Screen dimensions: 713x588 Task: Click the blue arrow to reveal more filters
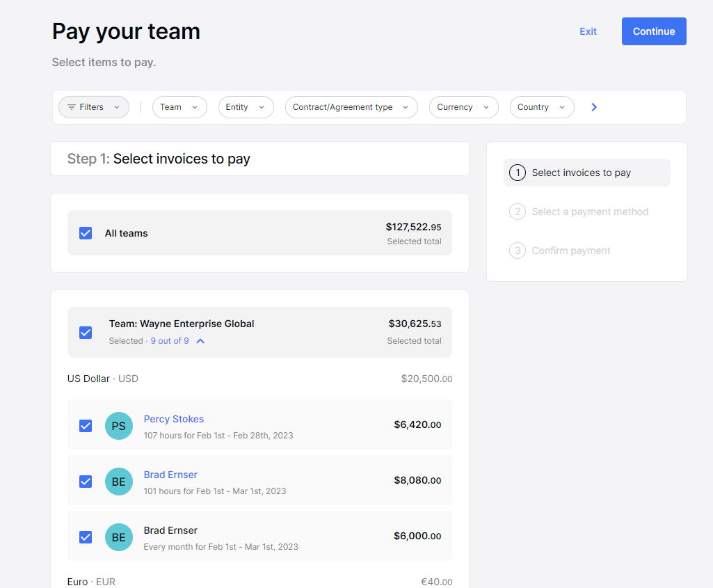tap(593, 107)
